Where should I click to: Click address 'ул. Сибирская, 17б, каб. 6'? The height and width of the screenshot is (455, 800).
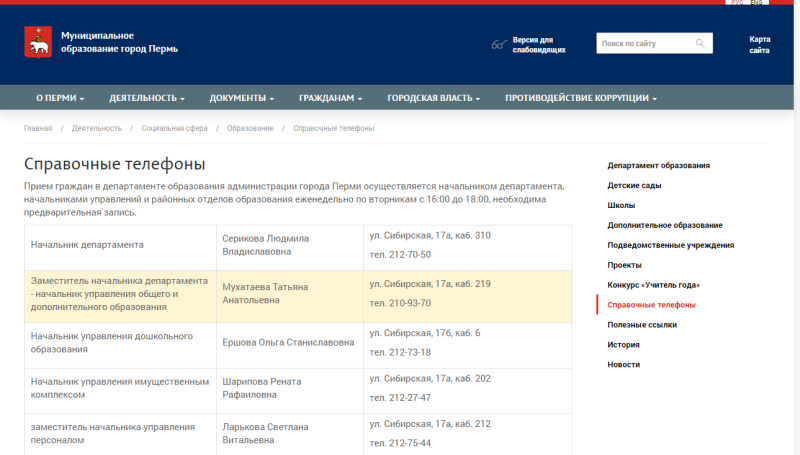coord(425,333)
